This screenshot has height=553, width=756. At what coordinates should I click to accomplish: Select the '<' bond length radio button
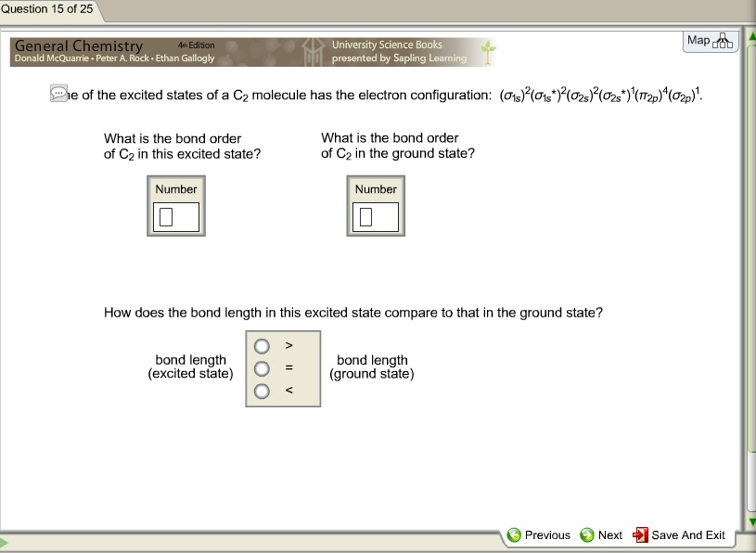pos(262,392)
